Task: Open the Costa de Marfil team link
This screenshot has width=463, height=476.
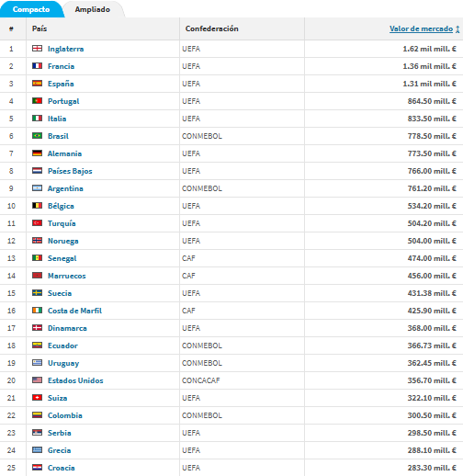Action: (74, 311)
